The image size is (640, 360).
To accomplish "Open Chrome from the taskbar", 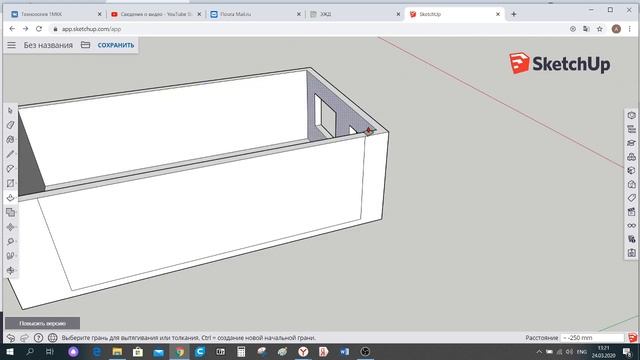I will (180, 351).
